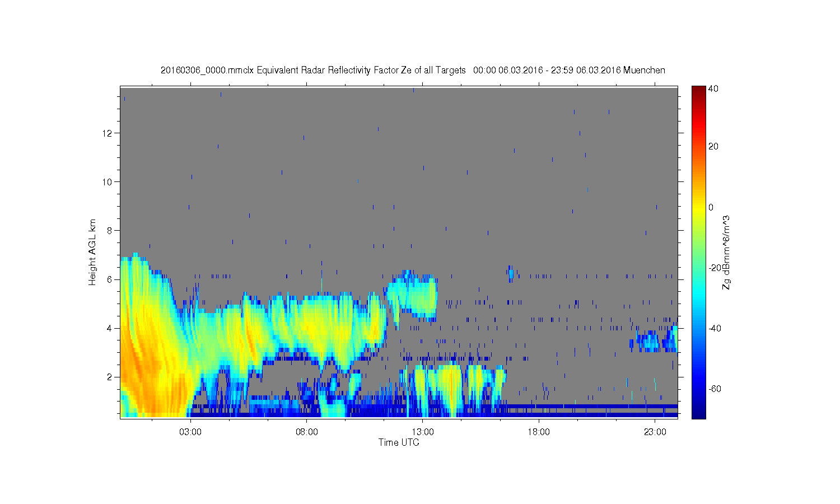
Task: Click the height tick label '12'
Action: (108, 133)
